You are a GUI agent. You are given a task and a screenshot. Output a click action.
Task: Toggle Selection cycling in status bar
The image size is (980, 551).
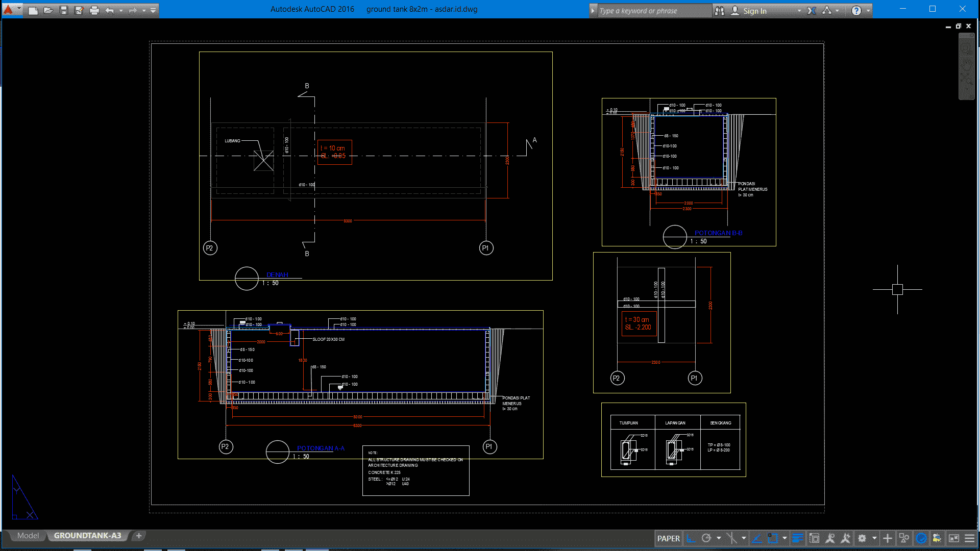pyautogui.click(x=815, y=538)
